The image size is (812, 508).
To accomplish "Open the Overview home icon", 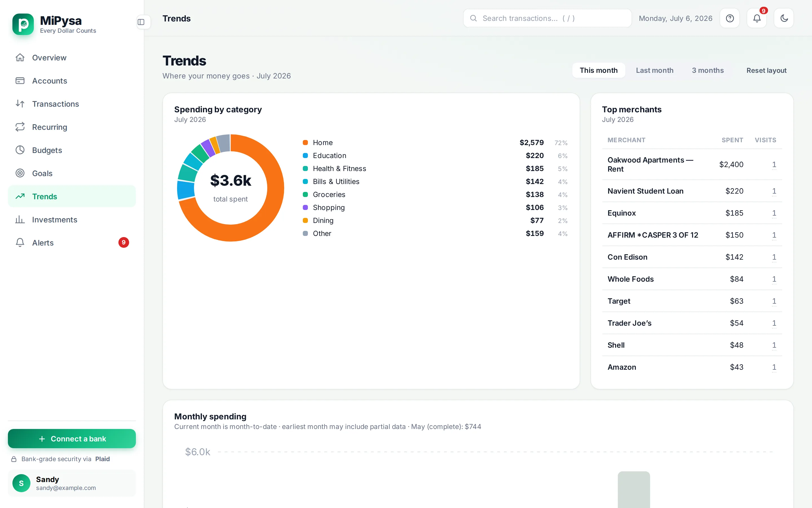I will point(20,58).
